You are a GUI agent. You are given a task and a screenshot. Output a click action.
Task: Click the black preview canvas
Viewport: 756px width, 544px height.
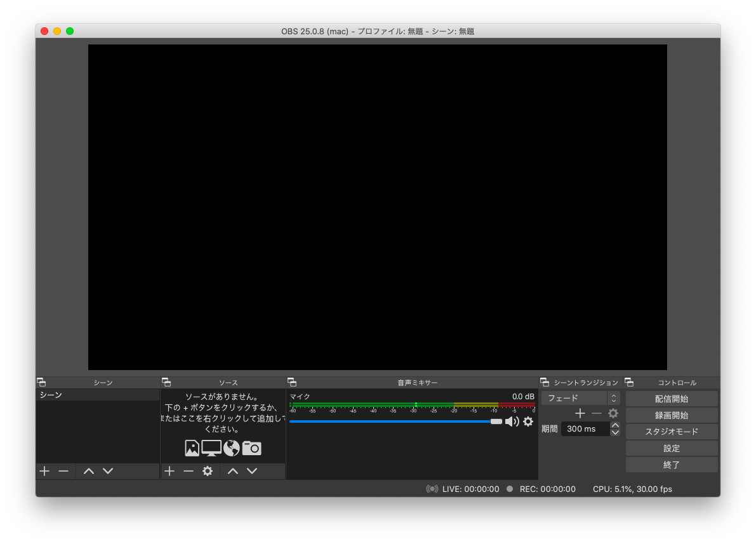(x=378, y=208)
